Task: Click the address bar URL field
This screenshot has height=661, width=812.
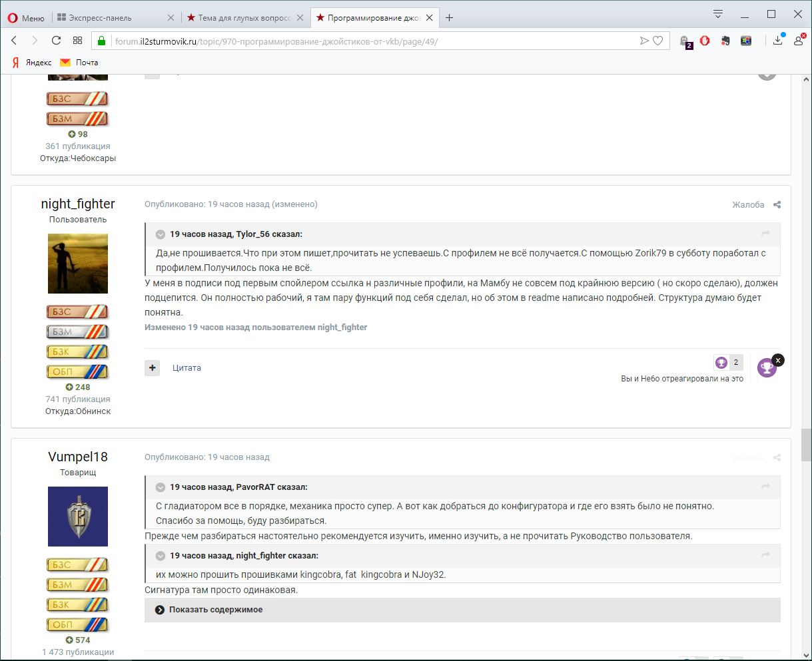Action: coord(373,41)
